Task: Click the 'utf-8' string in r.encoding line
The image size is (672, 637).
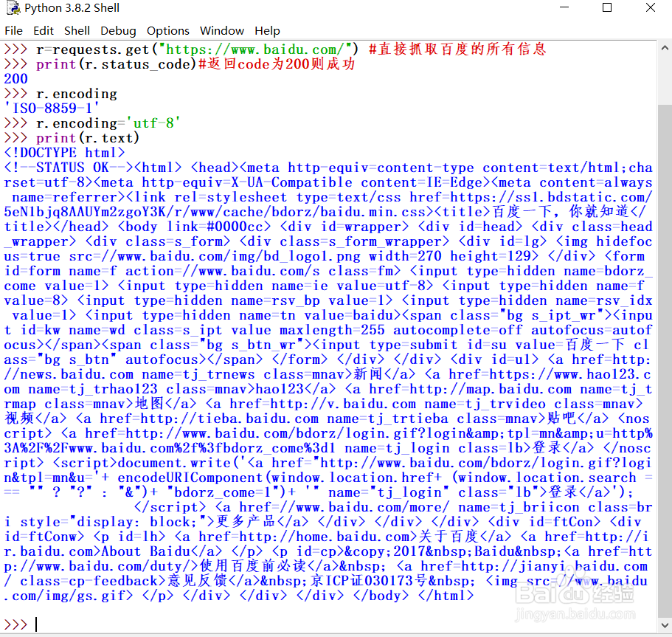Action: point(153,123)
